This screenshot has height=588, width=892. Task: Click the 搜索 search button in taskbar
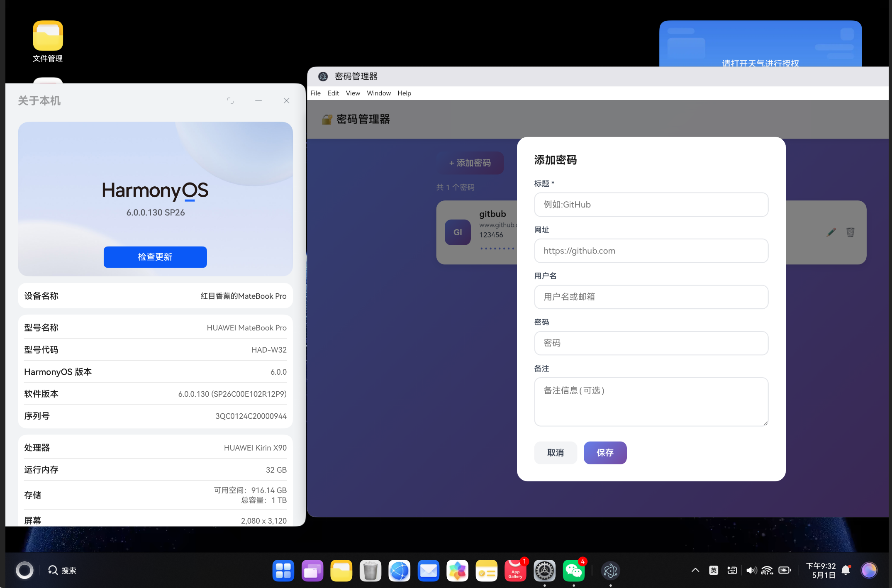coord(62,570)
